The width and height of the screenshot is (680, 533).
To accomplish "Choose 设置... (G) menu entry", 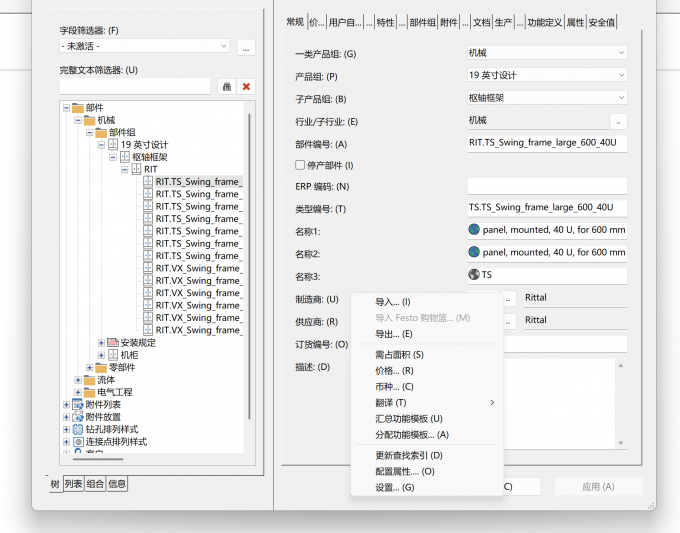I will (427, 487).
